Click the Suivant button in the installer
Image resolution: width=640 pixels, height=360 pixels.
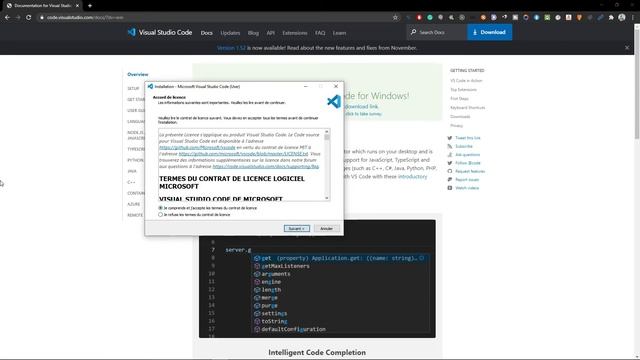point(297,229)
